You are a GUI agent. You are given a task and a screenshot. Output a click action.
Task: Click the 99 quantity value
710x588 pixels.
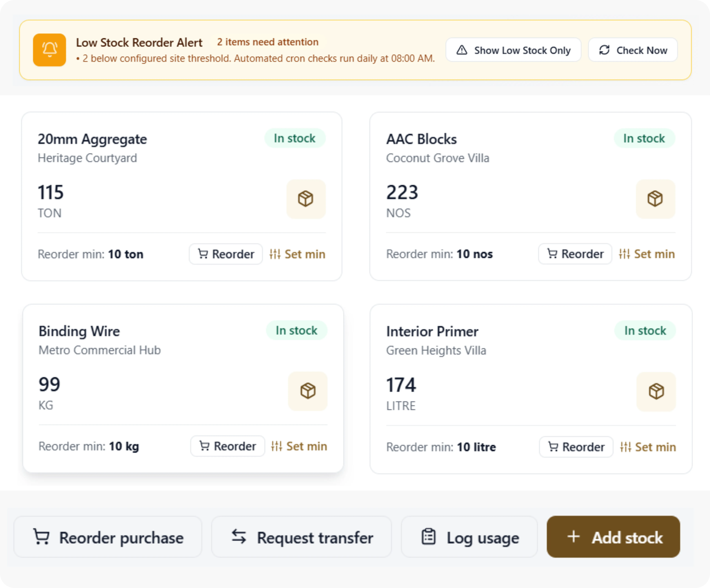click(x=49, y=385)
